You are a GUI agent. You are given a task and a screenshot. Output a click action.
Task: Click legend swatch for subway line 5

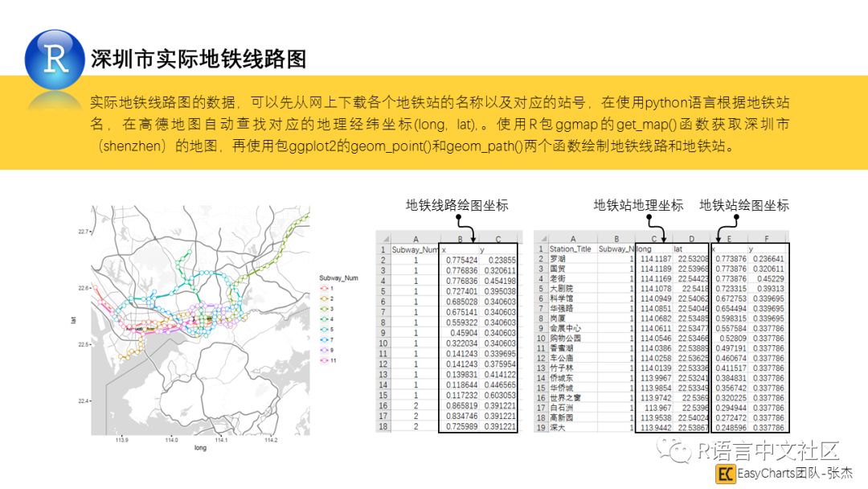tap(325, 330)
